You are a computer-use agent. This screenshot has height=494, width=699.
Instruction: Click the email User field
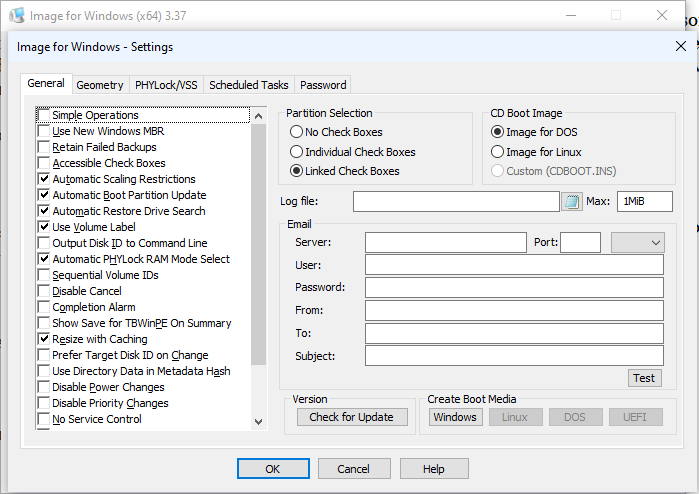click(514, 265)
